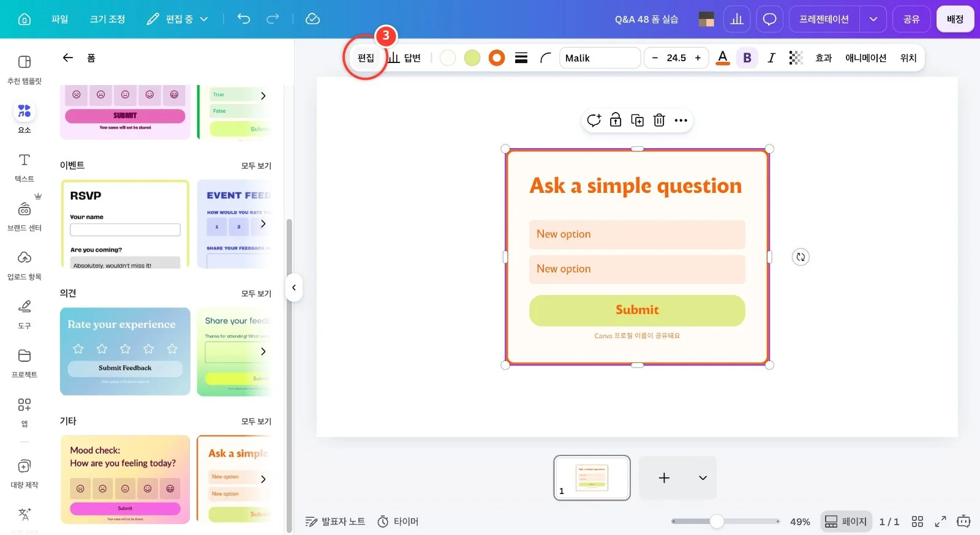Open the 편집 중 editing mode dropdown
This screenshot has width=980, height=535.
point(178,19)
